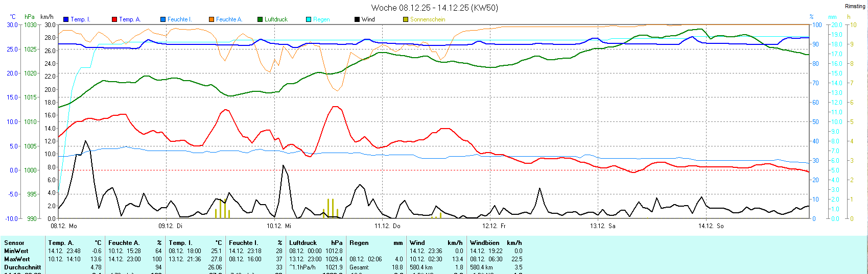Click the cyan Regen legend swatch
Screen dimensions: 868x274
pos(309,19)
